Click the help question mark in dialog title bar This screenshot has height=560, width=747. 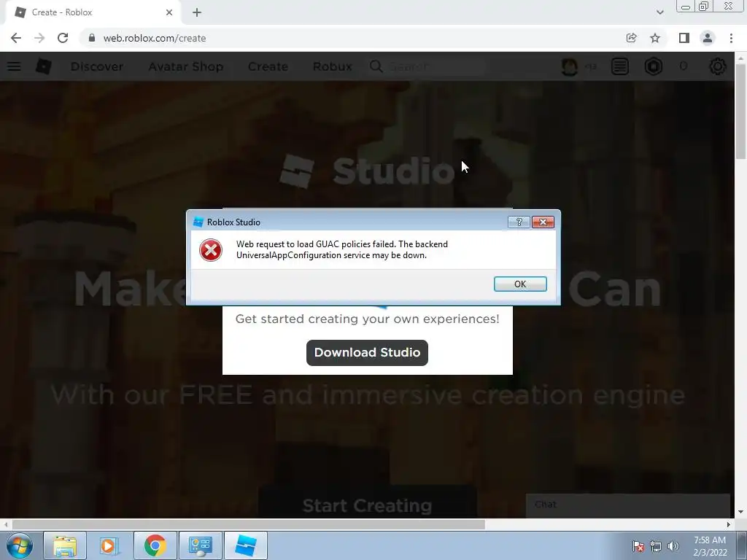click(x=519, y=222)
